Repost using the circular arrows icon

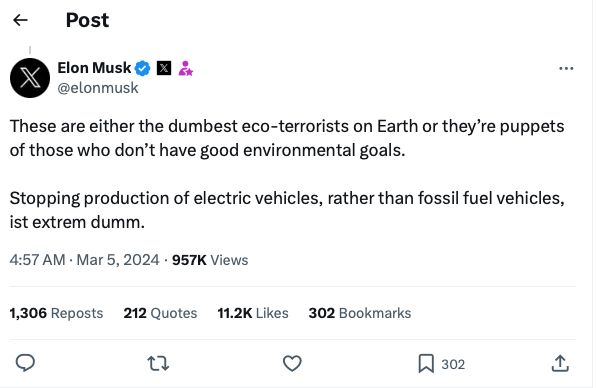pos(158,364)
